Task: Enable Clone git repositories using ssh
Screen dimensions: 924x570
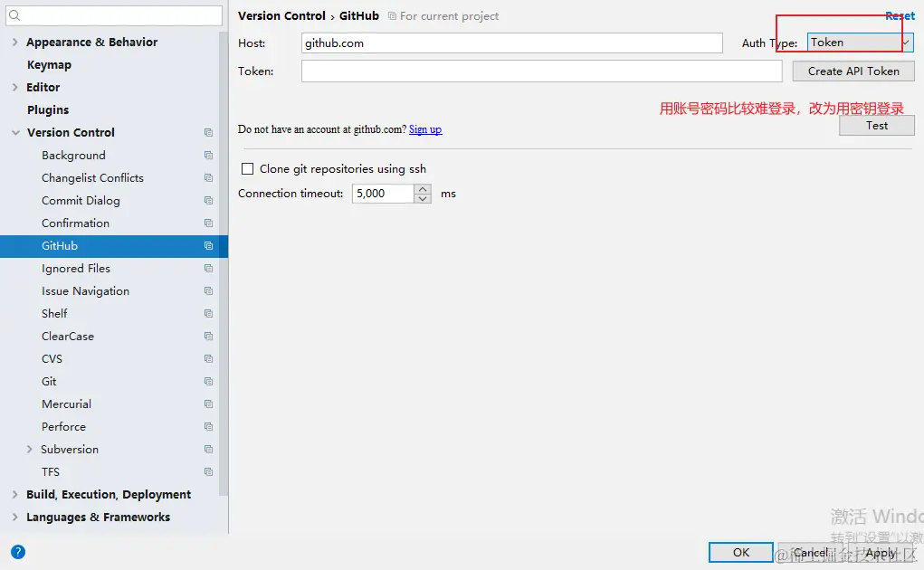Action: [247, 169]
